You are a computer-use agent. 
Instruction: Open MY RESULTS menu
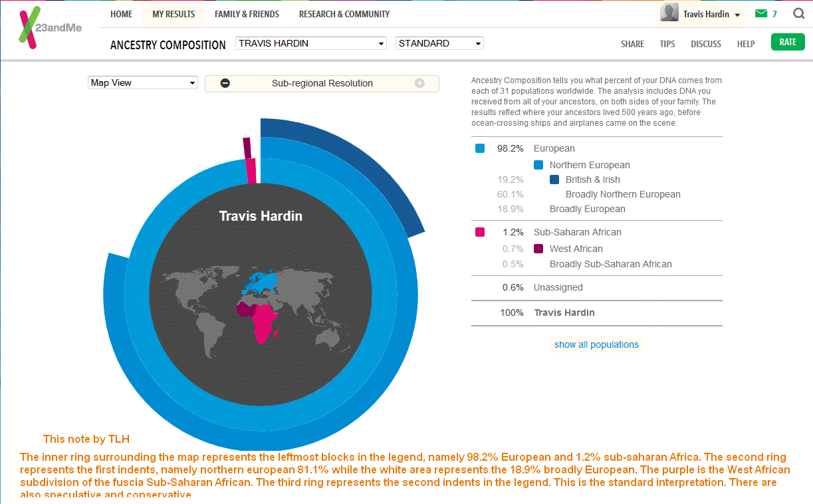click(174, 14)
